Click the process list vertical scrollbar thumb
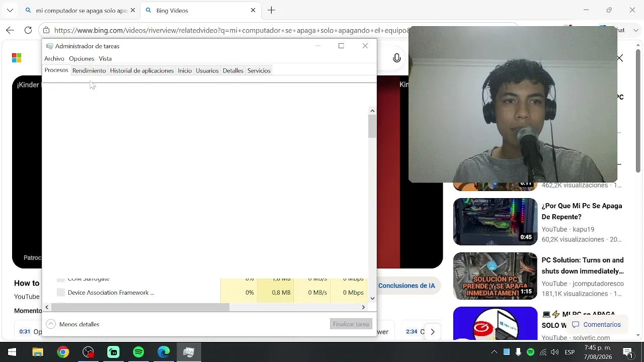The image size is (644, 362). [x=372, y=126]
